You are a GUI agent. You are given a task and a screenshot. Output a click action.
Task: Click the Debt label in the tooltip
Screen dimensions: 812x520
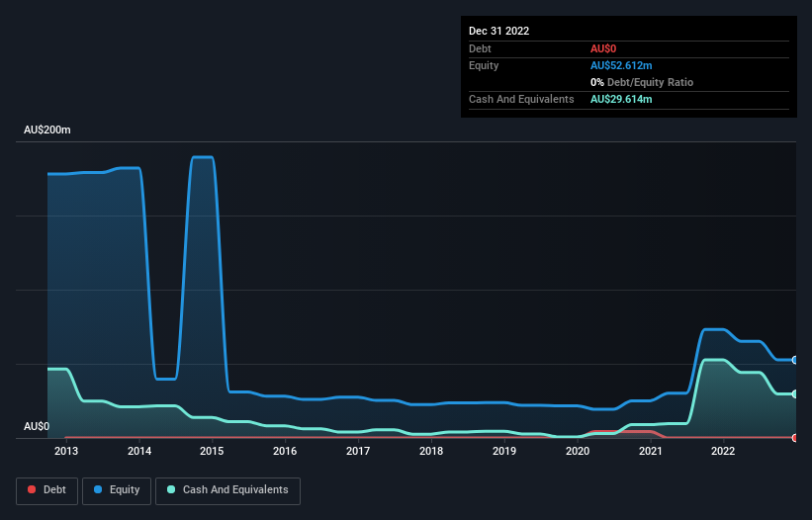point(480,48)
